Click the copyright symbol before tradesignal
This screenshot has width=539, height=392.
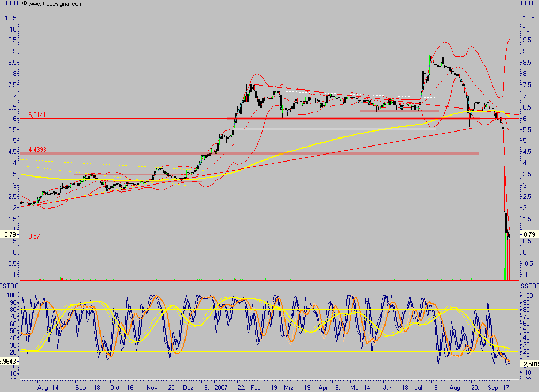tap(24, 4)
